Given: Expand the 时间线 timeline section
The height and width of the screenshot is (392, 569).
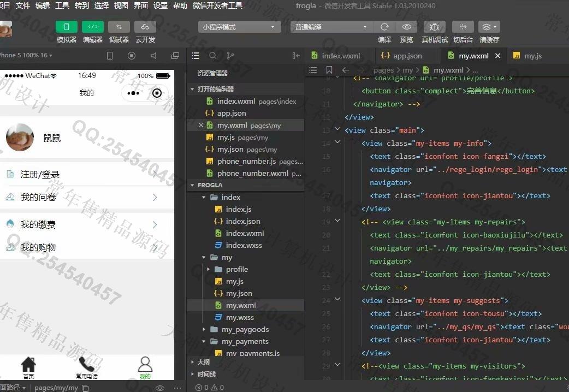Looking at the screenshot, I should click(x=192, y=374).
